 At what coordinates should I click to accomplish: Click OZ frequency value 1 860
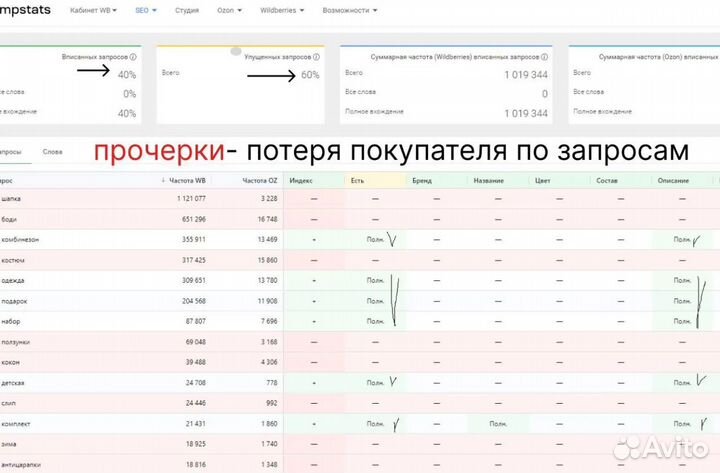click(270, 423)
